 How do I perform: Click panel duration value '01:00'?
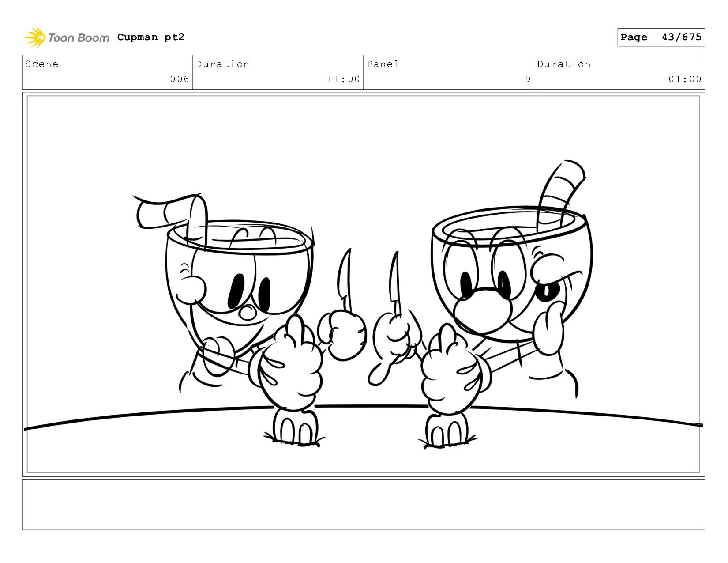pos(685,79)
